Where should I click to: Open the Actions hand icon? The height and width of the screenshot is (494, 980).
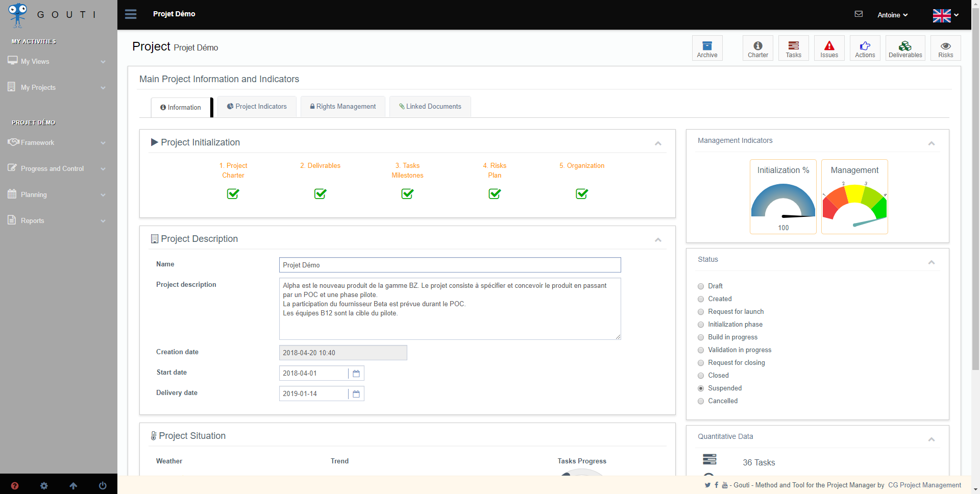click(865, 48)
